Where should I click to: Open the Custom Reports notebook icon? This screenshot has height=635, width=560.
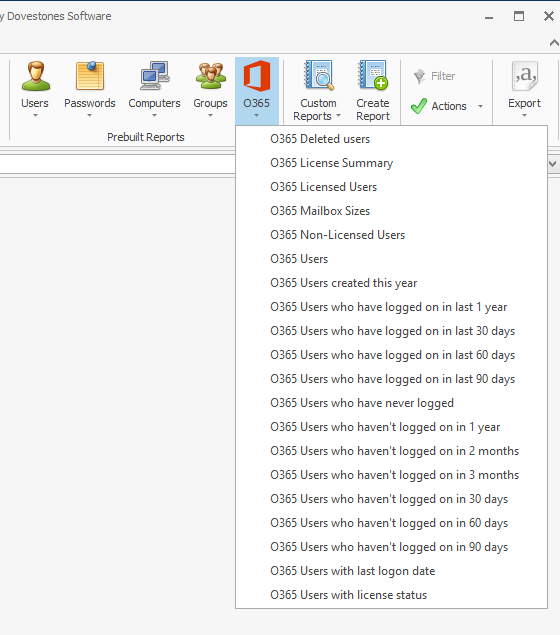point(319,75)
